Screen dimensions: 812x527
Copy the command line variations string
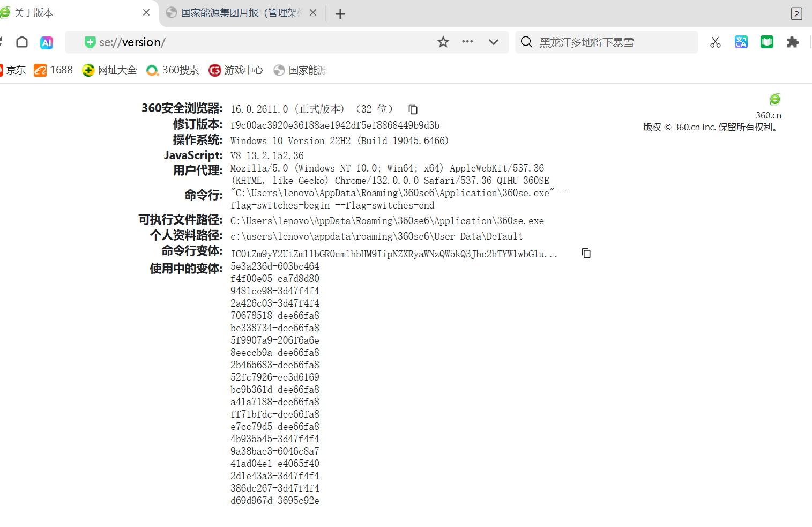(x=586, y=253)
